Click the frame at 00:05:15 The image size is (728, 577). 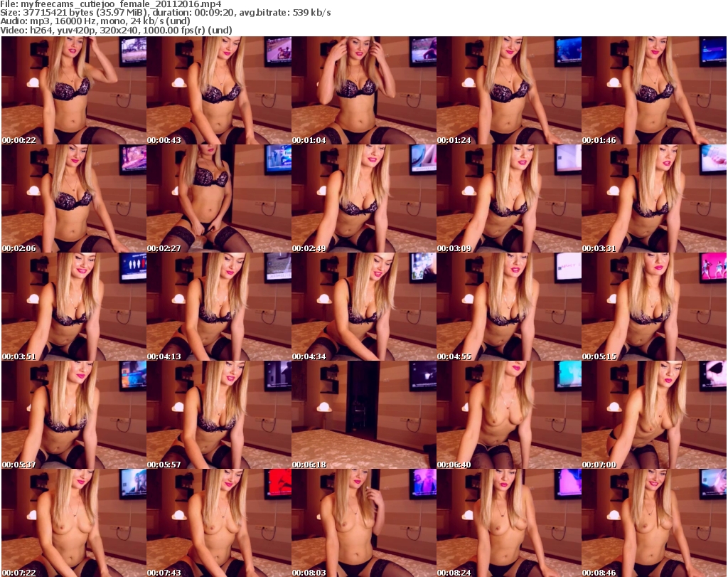pyautogui.click(x=653, y=307)
